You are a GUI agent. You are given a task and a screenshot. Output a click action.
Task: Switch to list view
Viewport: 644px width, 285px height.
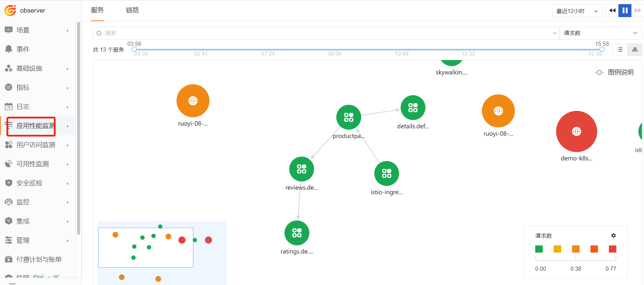[620, 50]
